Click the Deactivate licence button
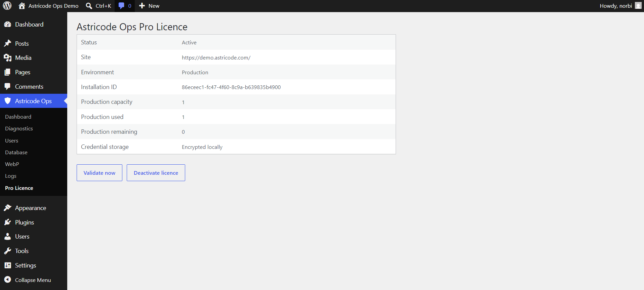644x290 pixels. (x=156, y=173)
